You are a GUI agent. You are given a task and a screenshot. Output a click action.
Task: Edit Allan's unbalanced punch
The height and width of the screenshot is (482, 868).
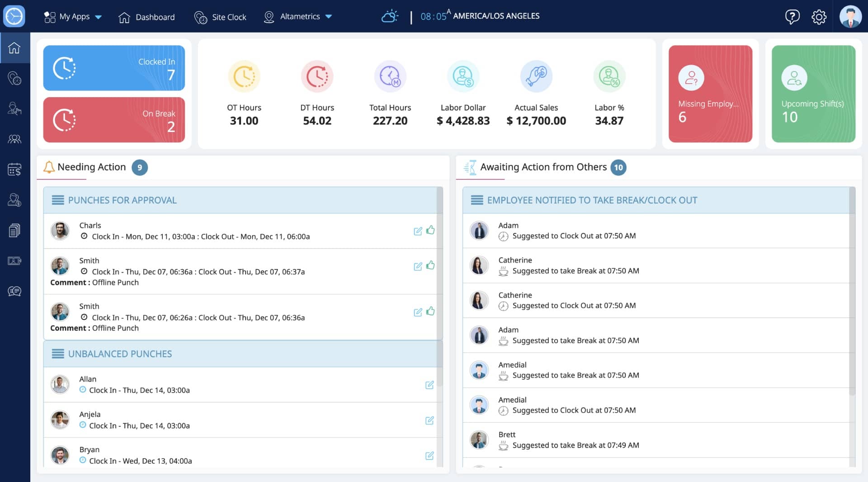[429, 385]
